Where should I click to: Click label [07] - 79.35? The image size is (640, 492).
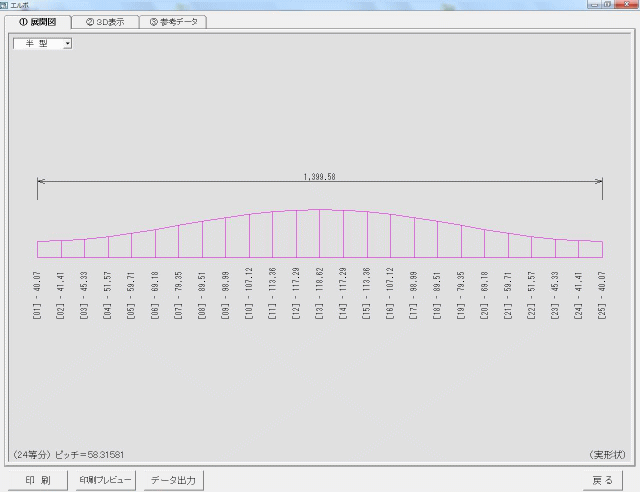coord(178,296)
